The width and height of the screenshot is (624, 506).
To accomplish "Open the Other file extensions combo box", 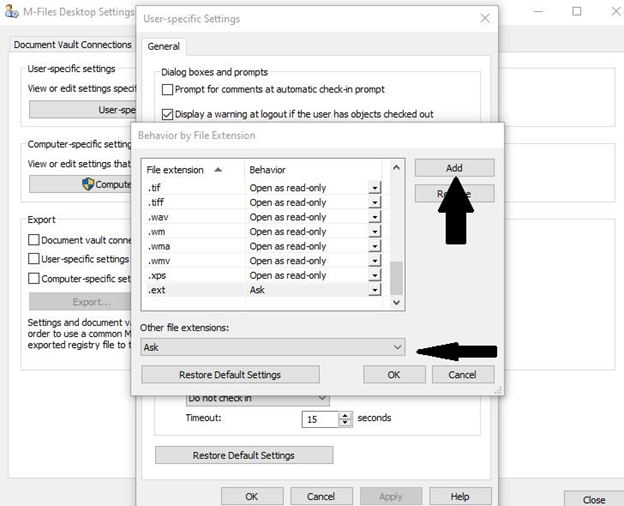I will click(x=273, y=347).
